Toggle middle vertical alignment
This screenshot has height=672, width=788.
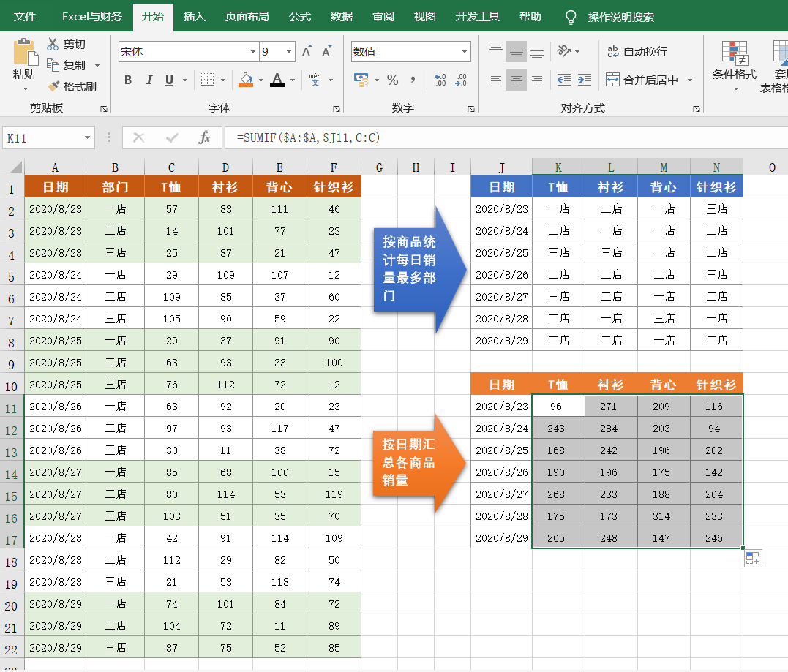(517, 51)
